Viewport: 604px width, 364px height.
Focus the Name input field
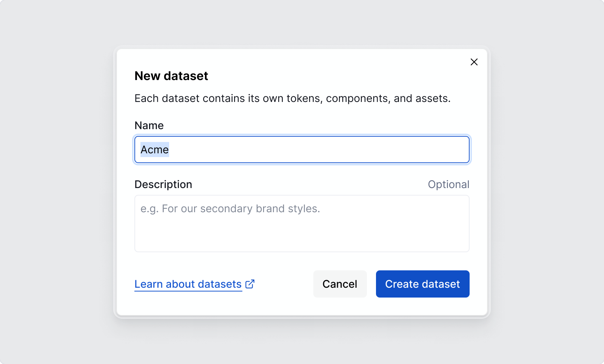coord(302,150)
